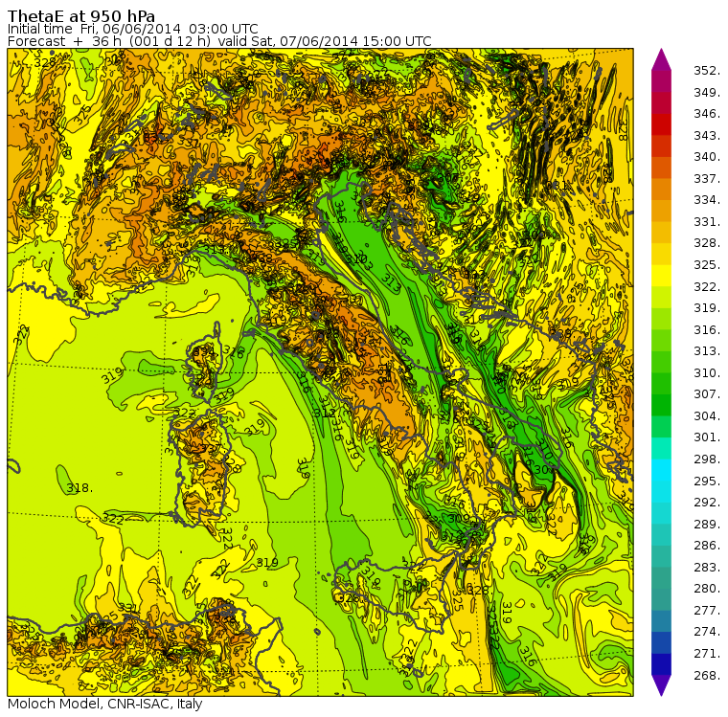Click the 337. legend value
728x717 pixels.
pyautogui.click(x=707, y=179)
